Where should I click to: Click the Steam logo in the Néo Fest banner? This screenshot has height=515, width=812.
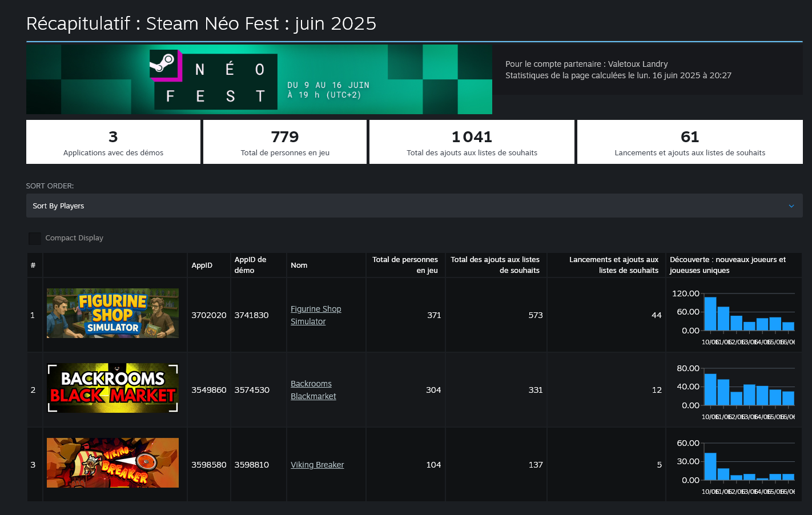coord(164,65)
